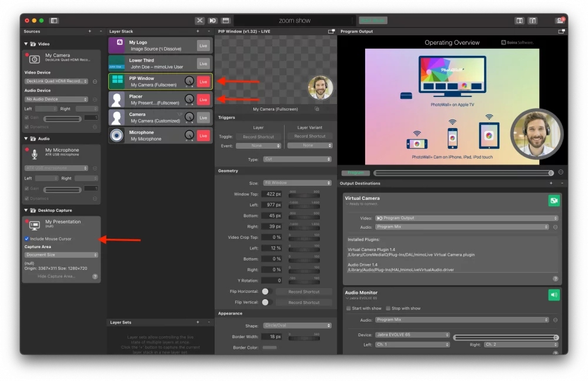
Task: Click the Live button on the Lower Third layer
Action: tap(203, 63)
